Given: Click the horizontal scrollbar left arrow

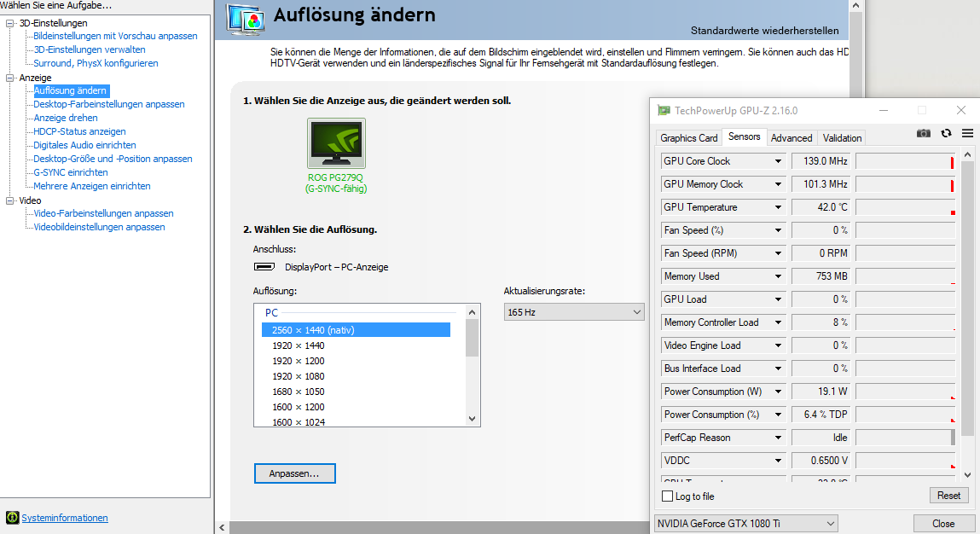Looking at the screenshot, I should pos(222,528).
